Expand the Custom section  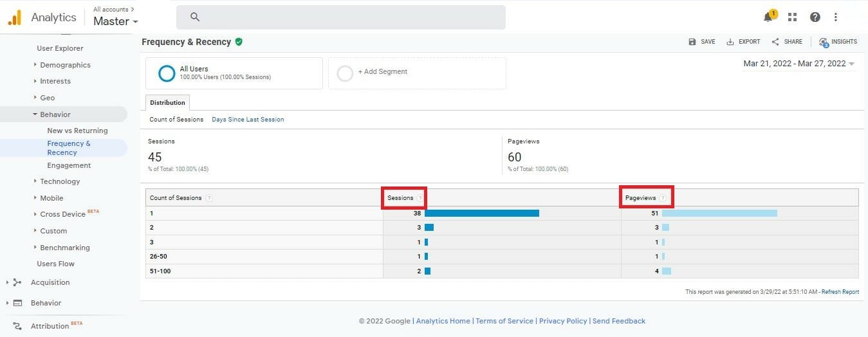(x=53, y=231)
